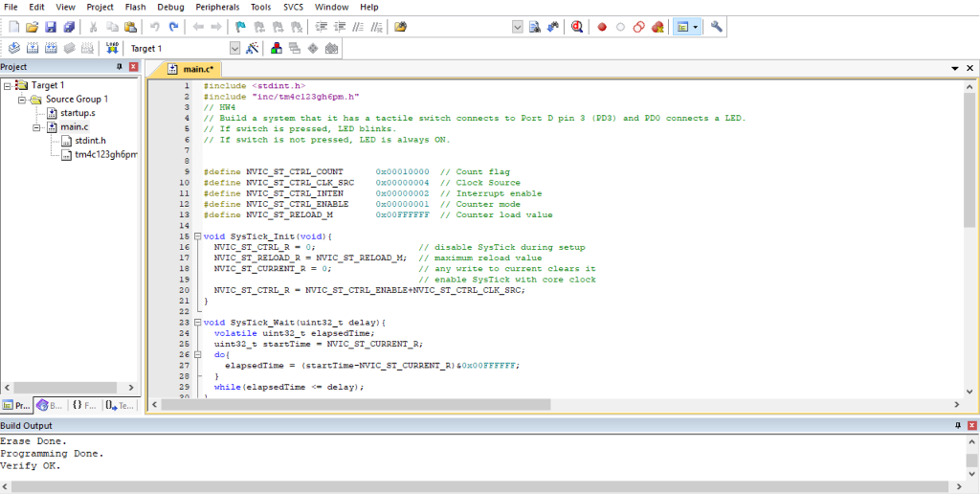Collapse the main.c tree node
The image size is (980, 494).
coord(37,126)
